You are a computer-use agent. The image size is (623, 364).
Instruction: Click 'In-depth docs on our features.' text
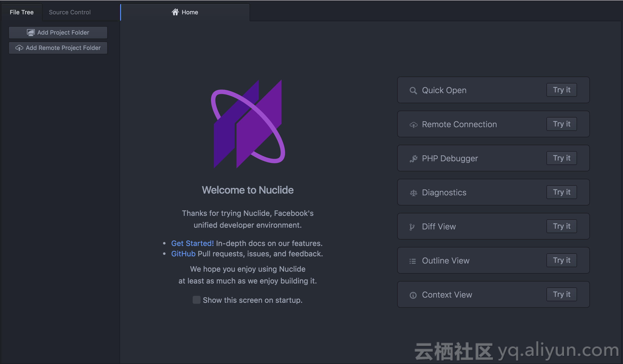pos(269,243)
